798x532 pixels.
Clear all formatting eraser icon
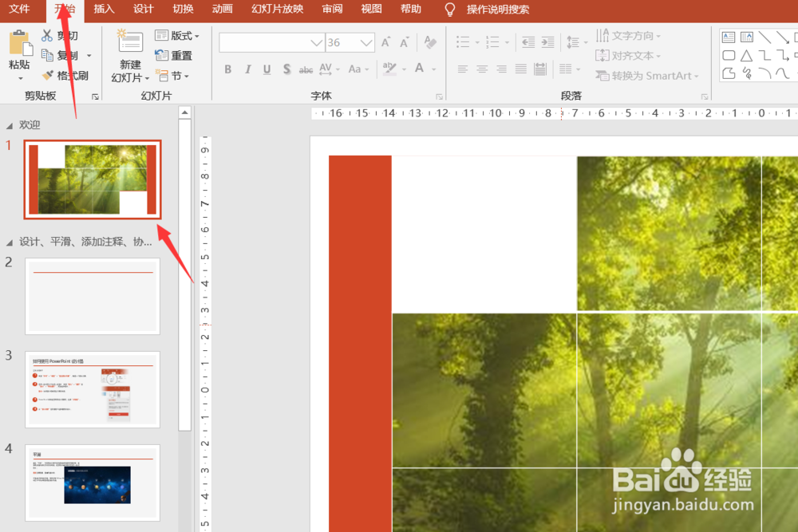[430, 42]
